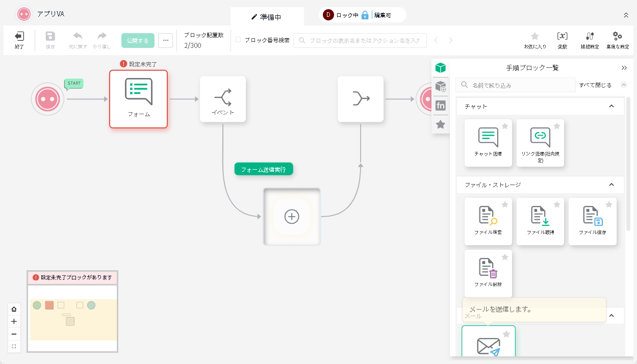637x364 pixels.
Task: Click the 終了 exit icon
Action: coord(19,40)
